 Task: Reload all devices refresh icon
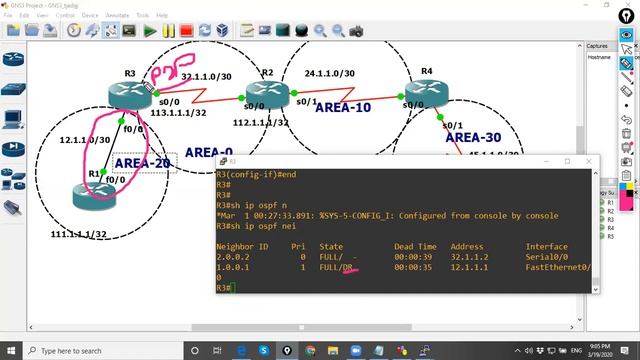pos(204,31)
